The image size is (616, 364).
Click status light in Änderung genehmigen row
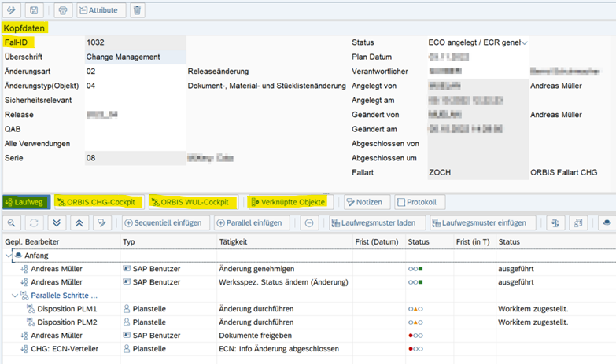tap(415, 269)
